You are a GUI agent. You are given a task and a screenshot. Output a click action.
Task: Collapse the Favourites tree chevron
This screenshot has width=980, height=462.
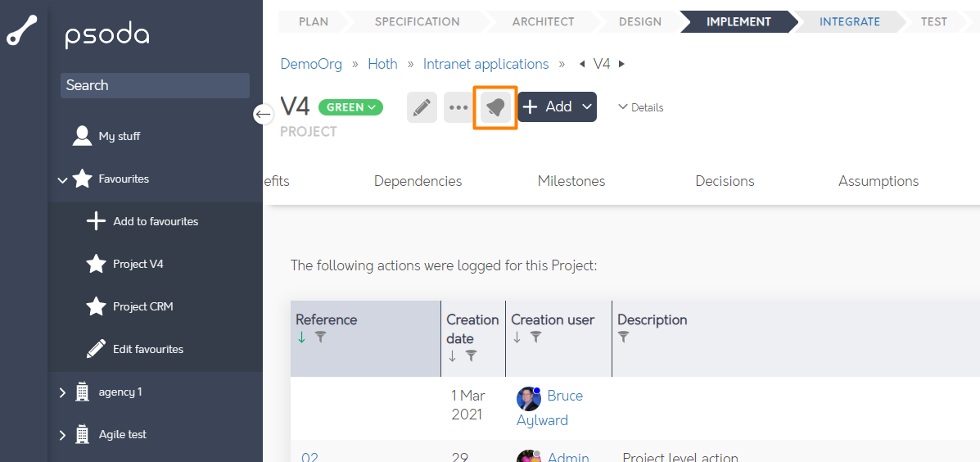pyautogui.click(x=62, y=180)
